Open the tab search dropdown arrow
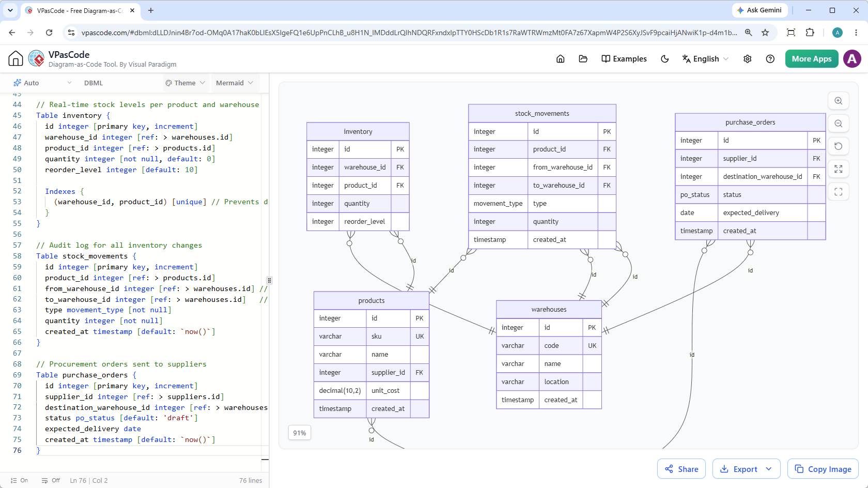 (x=10, y=10)
